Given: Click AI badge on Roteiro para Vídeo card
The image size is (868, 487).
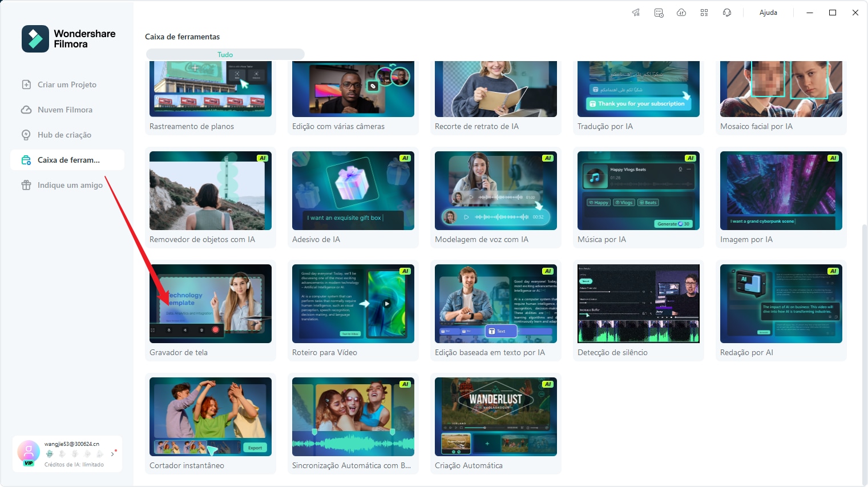Looking at the screenshot, I should (x=405, y=271).
